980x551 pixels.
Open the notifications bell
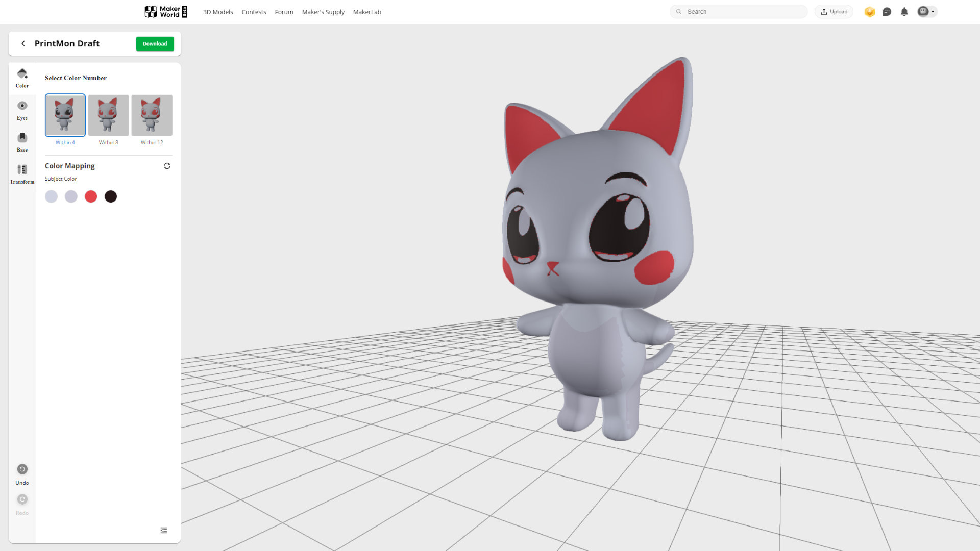(904, 12)
